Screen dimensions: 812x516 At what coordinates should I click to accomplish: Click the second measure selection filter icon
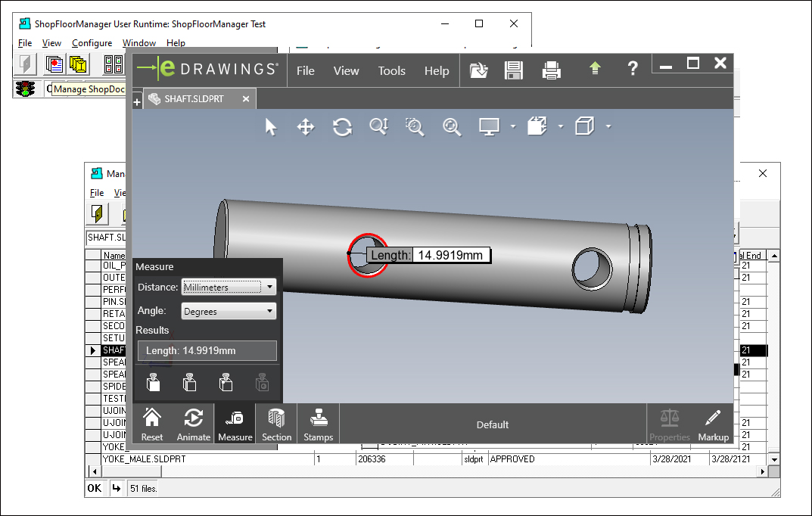pyautogui.click(x=189, y=383)
